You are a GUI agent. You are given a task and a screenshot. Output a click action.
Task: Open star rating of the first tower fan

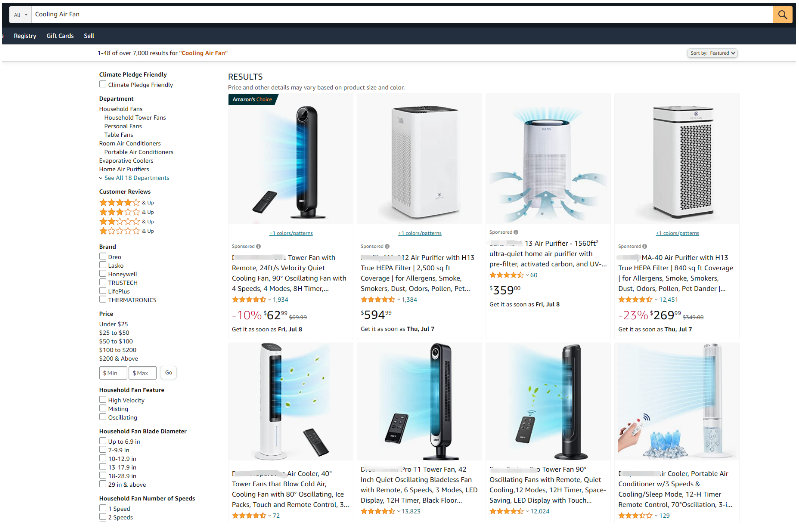pyautogui.click(x=249, y=300)
